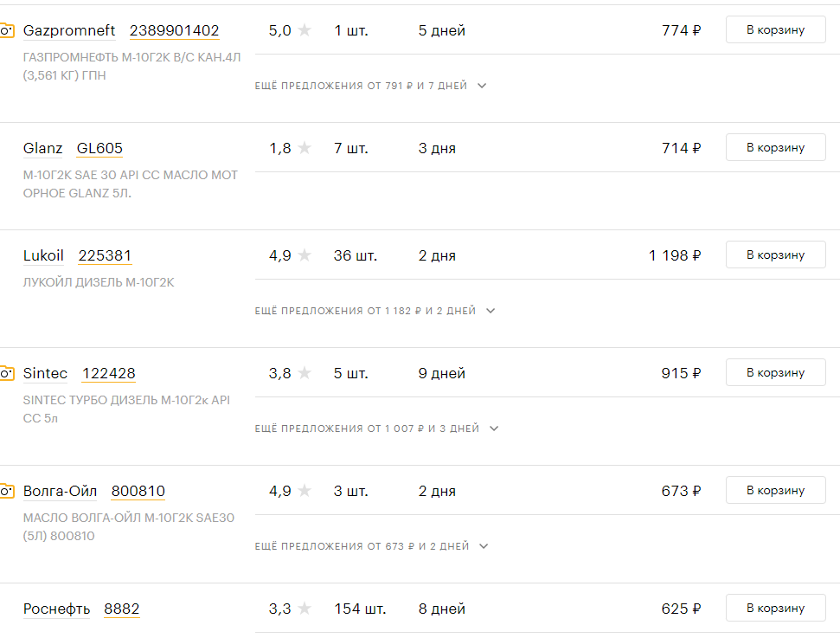This screenshot has height=638, width=840.
Task: Click rating star for Lukoil offer
Action: pyautogui.click(x=305, y=255)
